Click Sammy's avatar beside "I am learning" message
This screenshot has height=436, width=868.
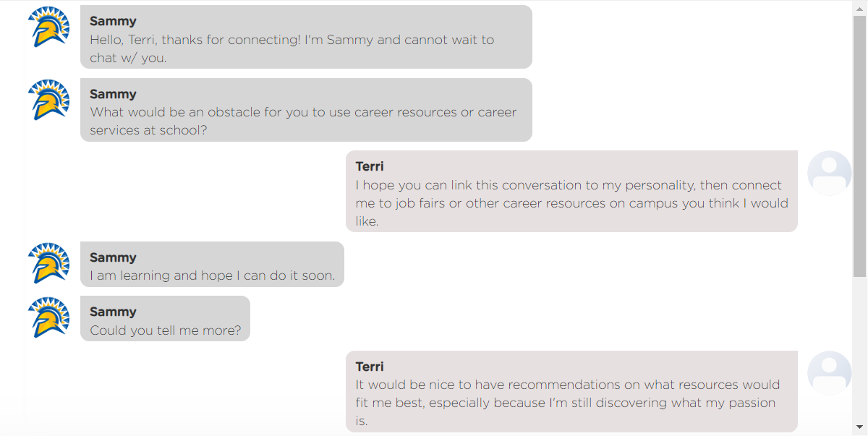[48, 263]
